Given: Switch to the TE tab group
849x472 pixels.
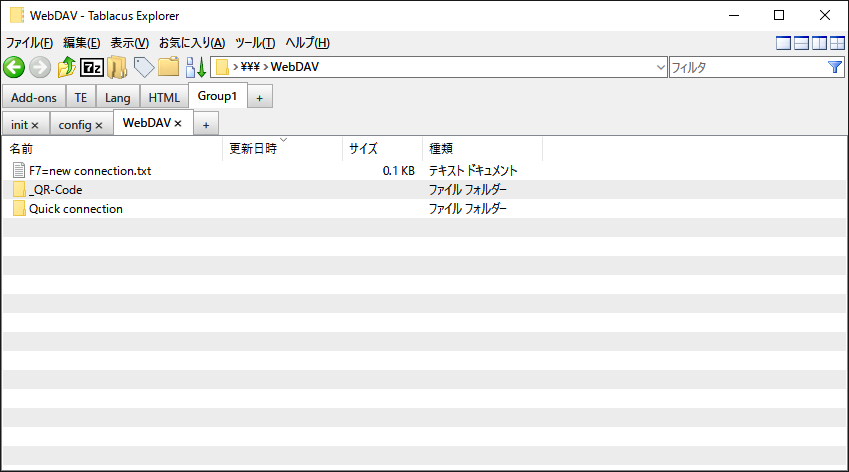Looking at the screenshot, I should [x=81, y=97].
